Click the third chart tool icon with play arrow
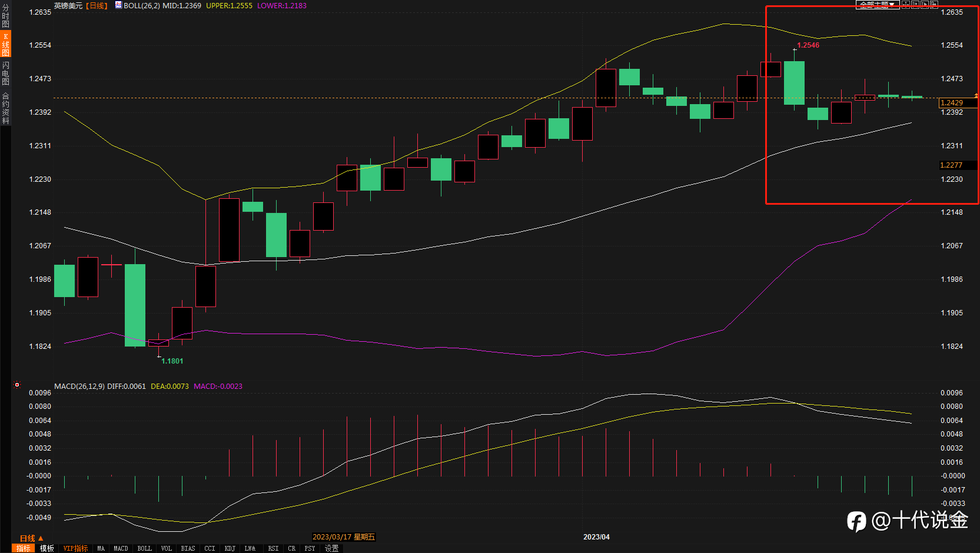Screen dimensions: 980x553 [925, 4]
